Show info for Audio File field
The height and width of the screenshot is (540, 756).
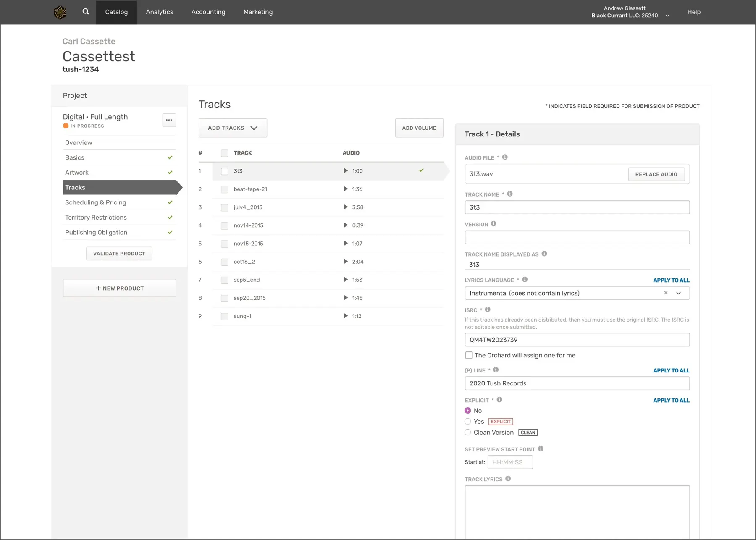click(505, 157)
